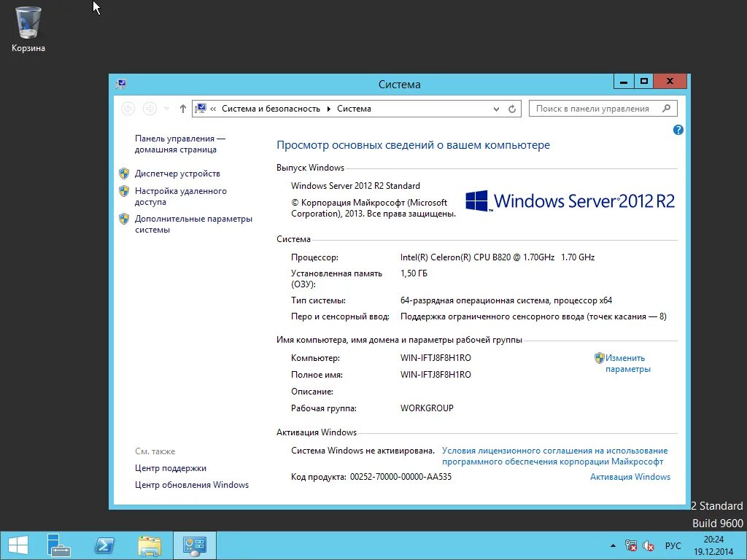This screenshot has width=747, height=560.
Task: Click the double-chevron breadcrumb overflow
Action: [x=213, y=109]
